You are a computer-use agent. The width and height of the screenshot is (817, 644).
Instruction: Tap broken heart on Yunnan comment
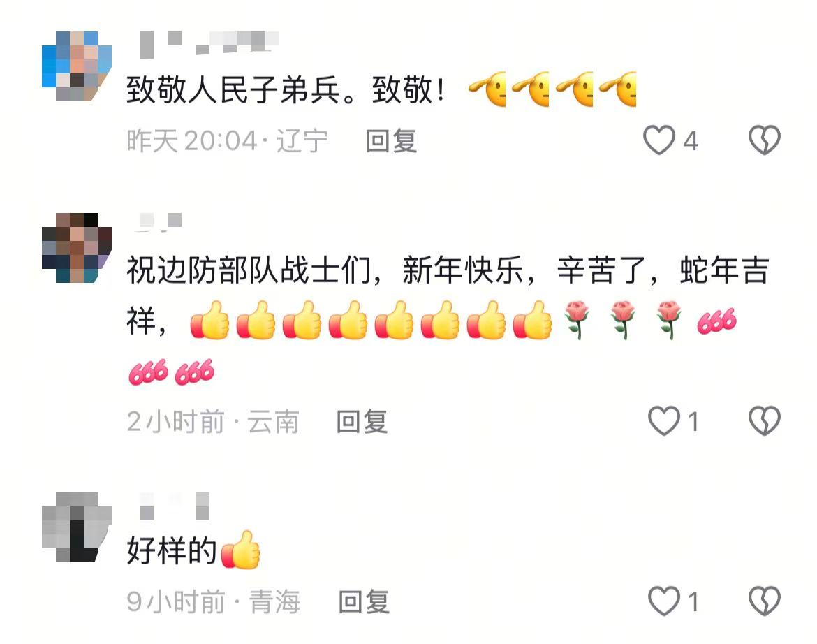[765, 420]
